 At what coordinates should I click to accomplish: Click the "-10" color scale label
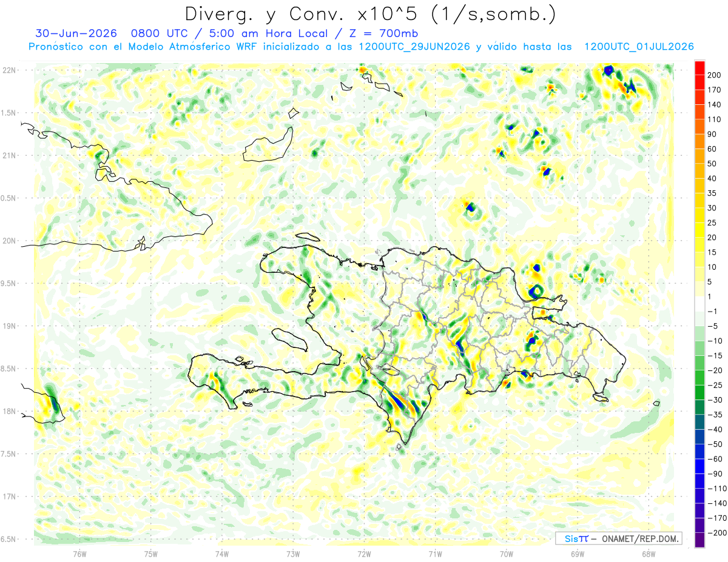(716, 341)
